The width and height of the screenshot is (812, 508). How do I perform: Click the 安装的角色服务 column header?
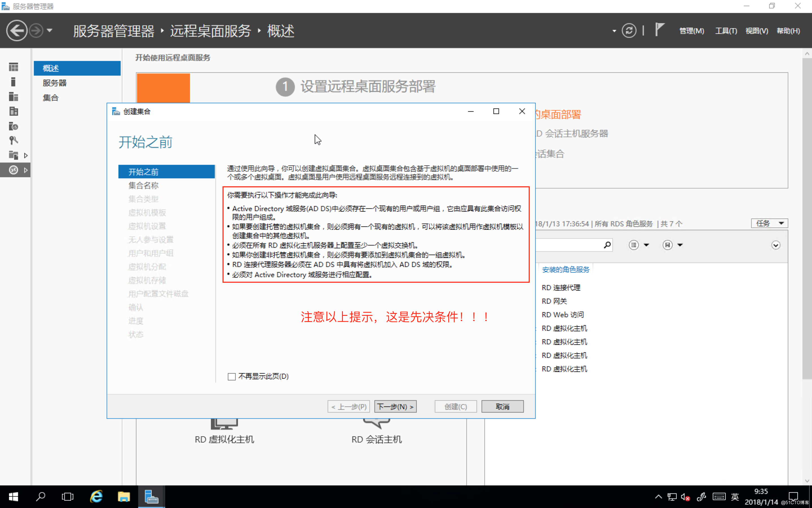[566, 270]
